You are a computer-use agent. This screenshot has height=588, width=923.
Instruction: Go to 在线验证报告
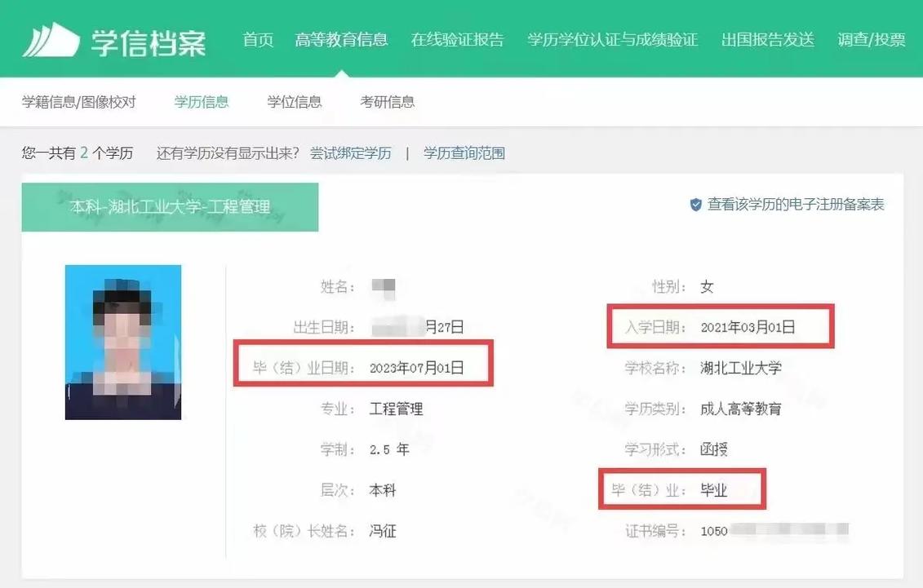coord(457,39)
